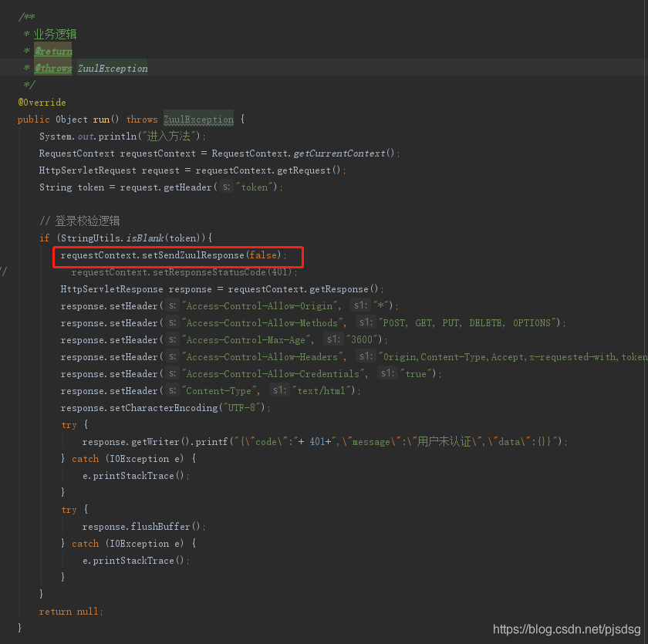Click the run method name in the signature
The width and height of the screenshot is (648, 644).
point(101,120)
